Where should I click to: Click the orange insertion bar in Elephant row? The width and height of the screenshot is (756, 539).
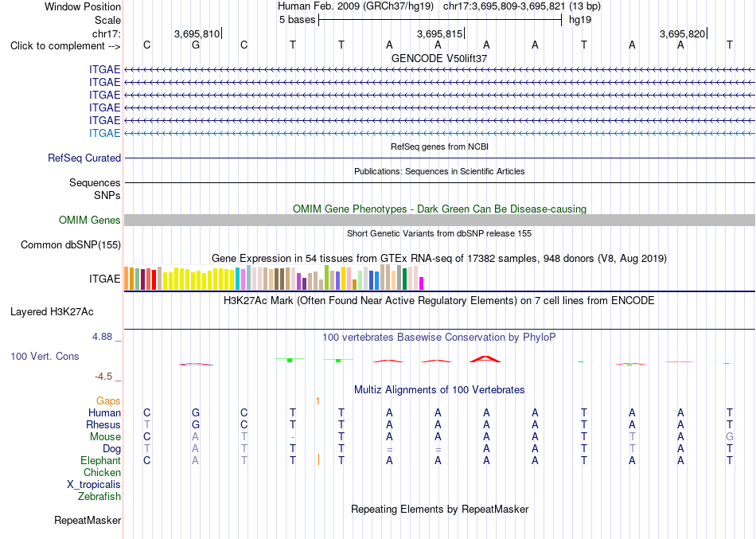[318, 459]
